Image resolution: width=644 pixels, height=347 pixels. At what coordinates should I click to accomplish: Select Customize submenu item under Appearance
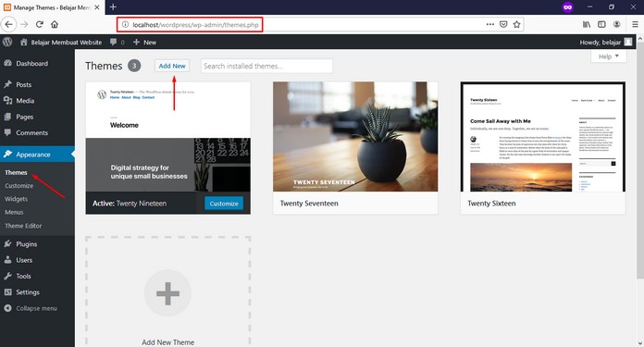coord(19,186)
